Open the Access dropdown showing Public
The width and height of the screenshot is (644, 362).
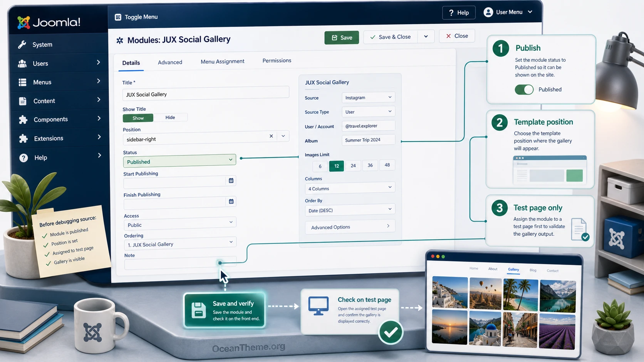pos(180,224)
